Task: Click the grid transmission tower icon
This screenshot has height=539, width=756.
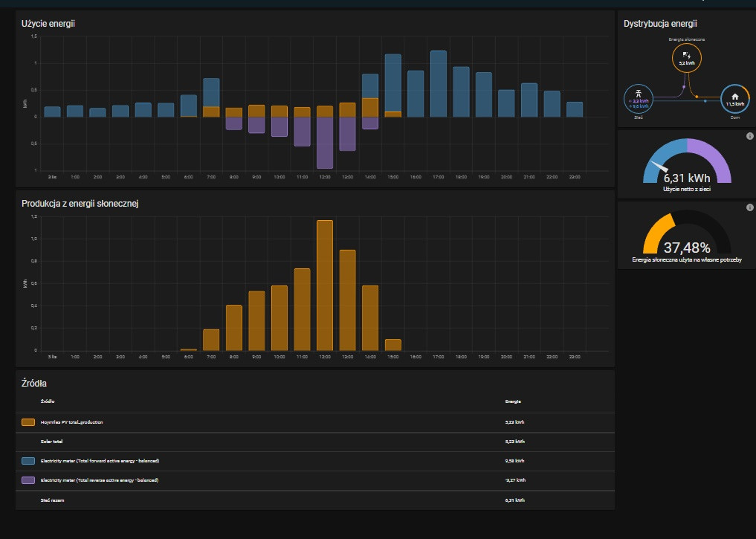Action: [x=637, y=95]
